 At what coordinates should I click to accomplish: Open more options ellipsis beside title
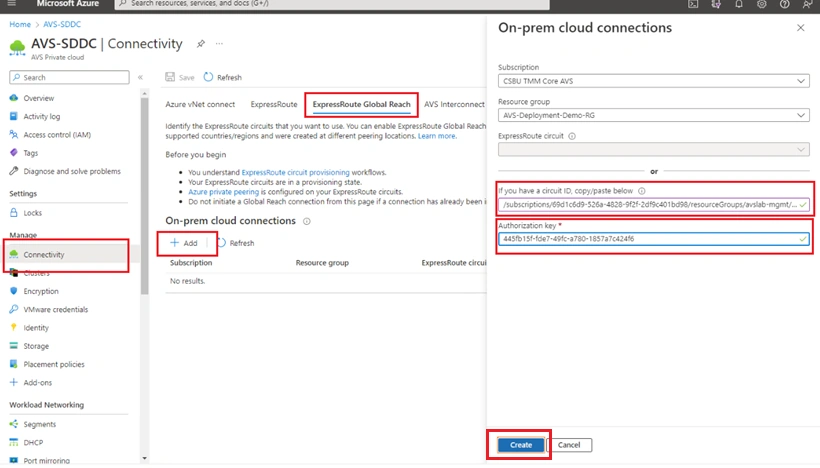click(219, 43)
